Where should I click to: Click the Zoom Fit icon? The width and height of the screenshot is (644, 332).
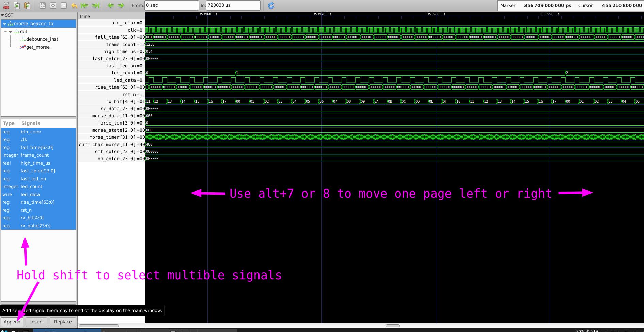click(x=42, y=5)
